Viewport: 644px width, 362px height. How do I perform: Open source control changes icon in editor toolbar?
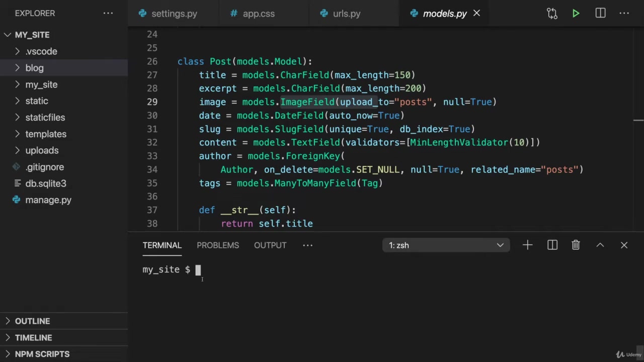(x=552, y=14)
